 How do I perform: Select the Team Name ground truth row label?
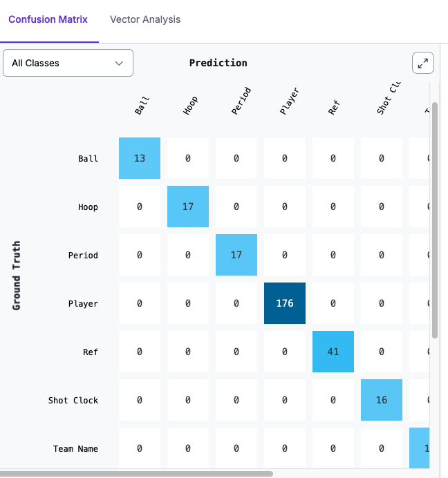(76, 448)
